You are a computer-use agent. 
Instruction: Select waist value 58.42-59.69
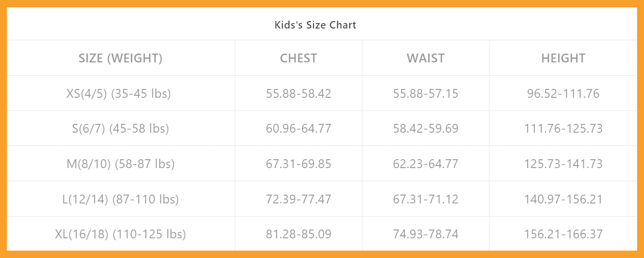[x=425, y=128]
